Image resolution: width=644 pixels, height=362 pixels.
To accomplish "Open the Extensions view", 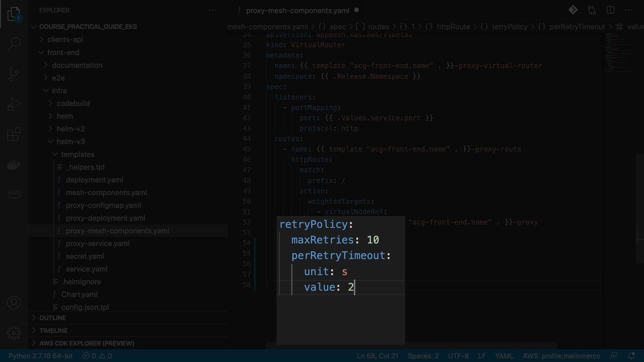I will [14, 134].
